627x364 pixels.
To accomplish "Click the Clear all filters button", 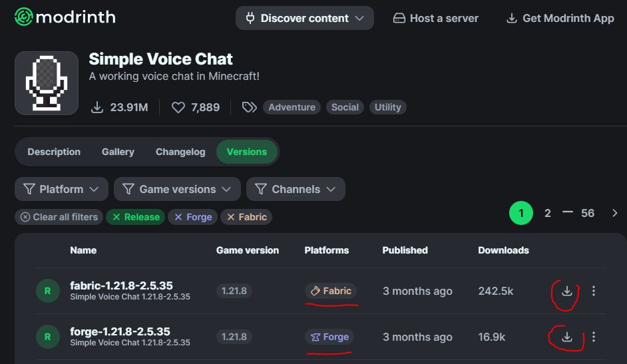I will pos(59,217).
